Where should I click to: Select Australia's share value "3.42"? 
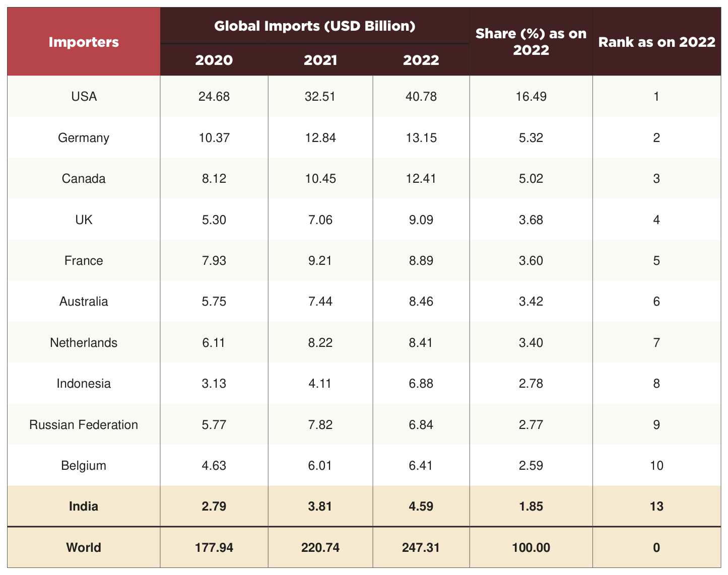[x=531, y=301]
